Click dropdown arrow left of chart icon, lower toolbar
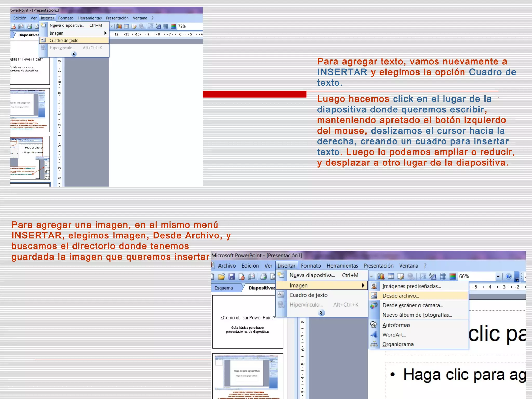Screen dimensions: 532x399 click(x=371, y=276)
